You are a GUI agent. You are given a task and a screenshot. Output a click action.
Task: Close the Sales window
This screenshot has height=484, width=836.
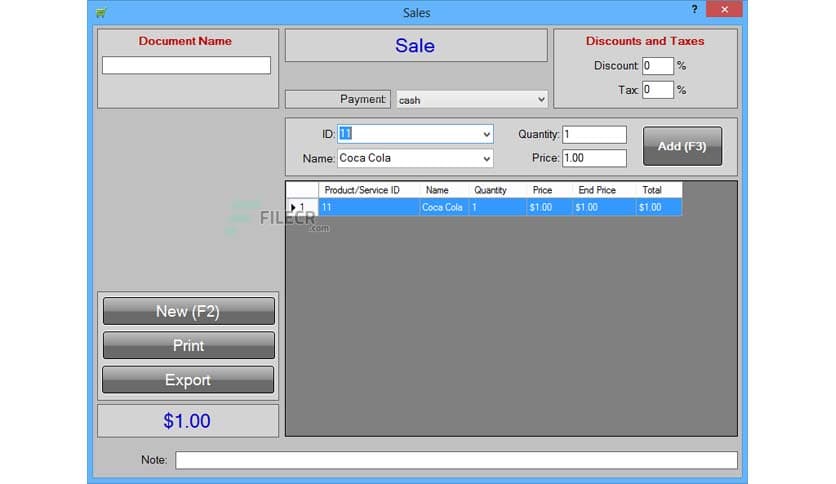click(x=724, y=9)
